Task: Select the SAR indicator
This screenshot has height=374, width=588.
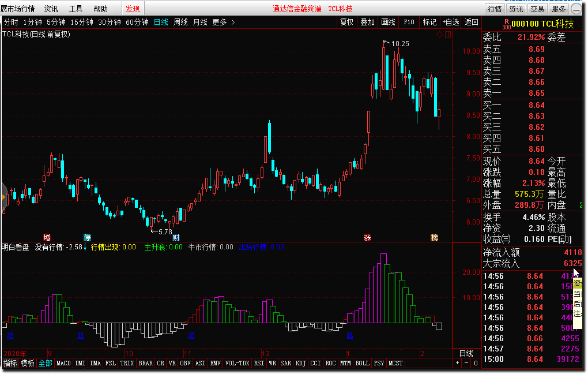Action: (286, 363)
